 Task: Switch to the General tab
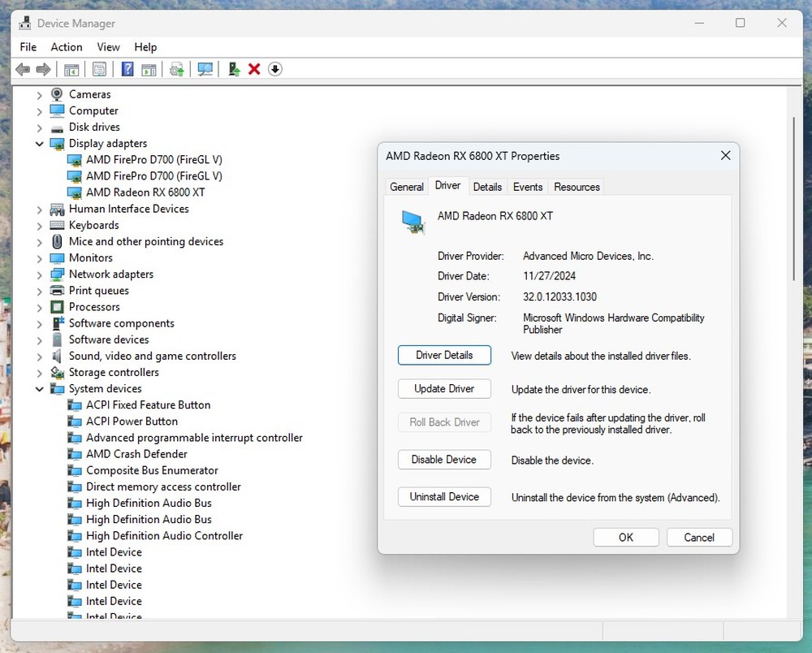click(407, 187)
